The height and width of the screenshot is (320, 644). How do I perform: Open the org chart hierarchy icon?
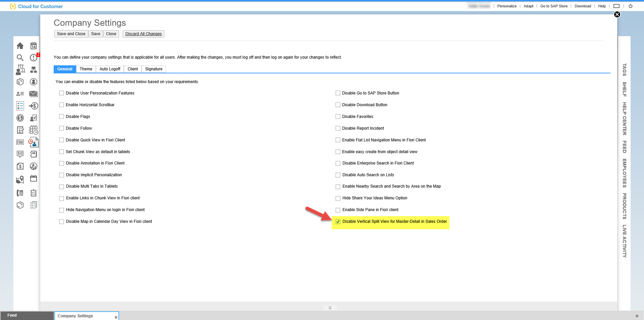[x=34, y=70]
